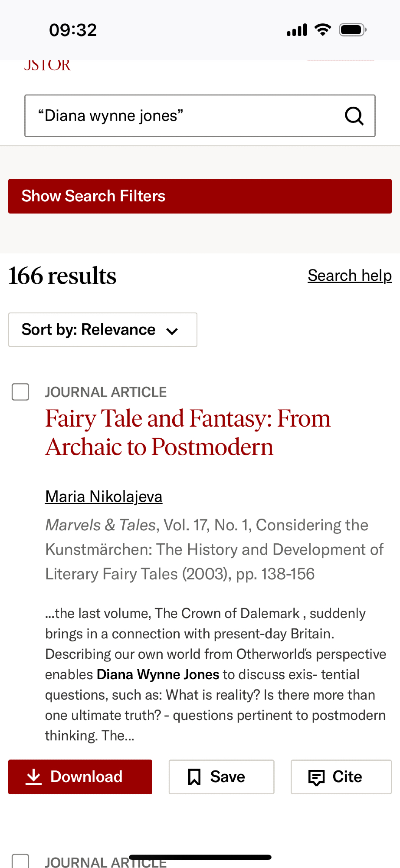400x868 pixels.
Task: Check the Fairy Tale and Fantasy article checkbox
Action: [20, 392]
